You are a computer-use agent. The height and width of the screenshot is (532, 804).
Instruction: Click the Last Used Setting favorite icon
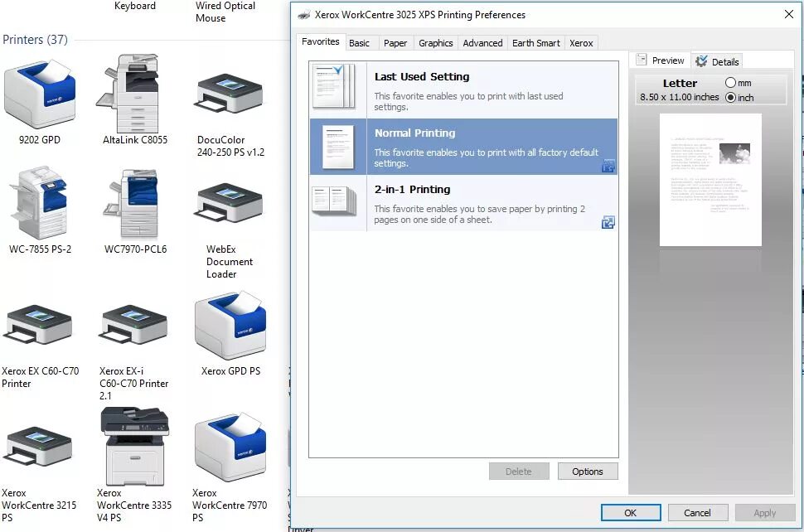pyautogui.click(x=334, y=86)
